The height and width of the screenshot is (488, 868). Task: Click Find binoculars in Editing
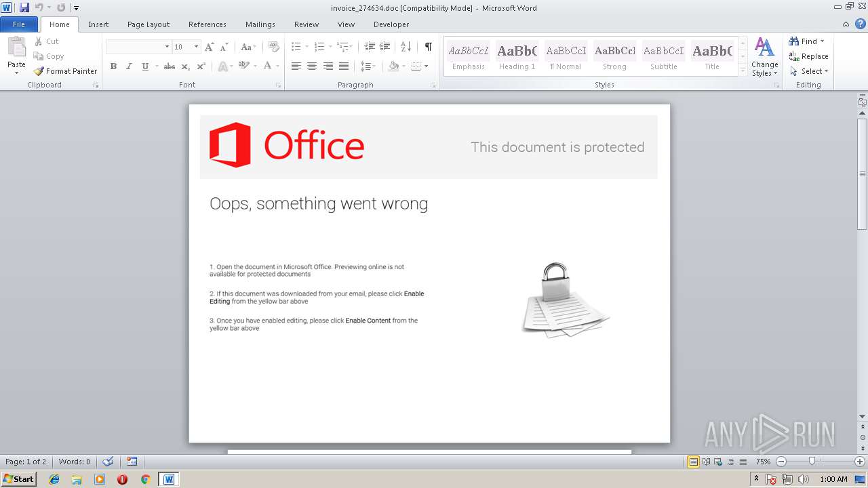[x=803, y=41]
